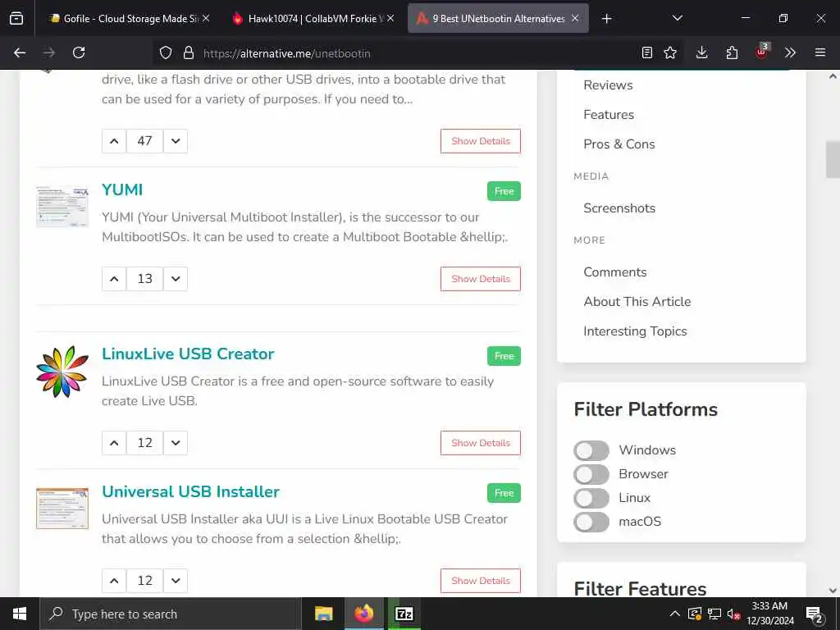Show Details for the 47-vote entry
Image resolution: width=840 pixels, height=630 pixels.
tap(481, 141)
